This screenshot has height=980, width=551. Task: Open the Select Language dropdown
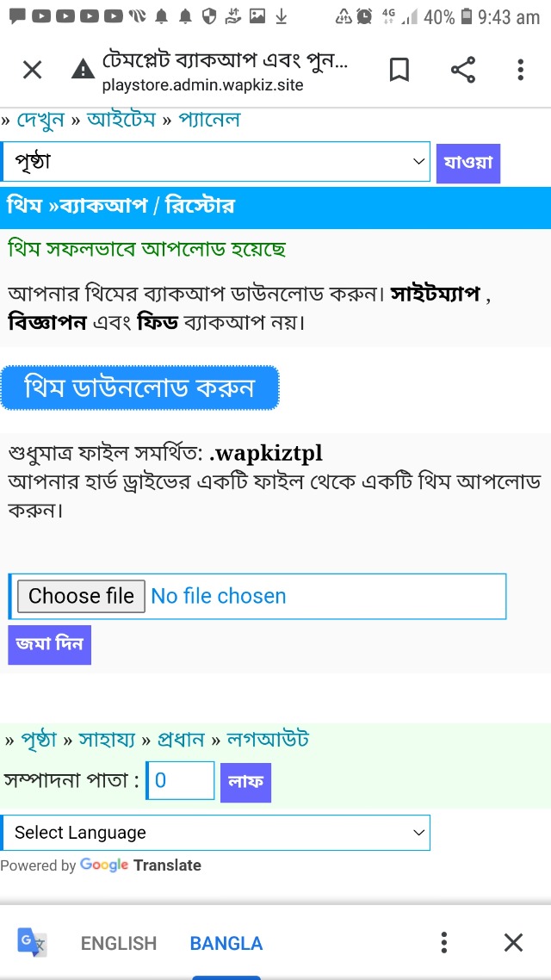pos(215,833)
